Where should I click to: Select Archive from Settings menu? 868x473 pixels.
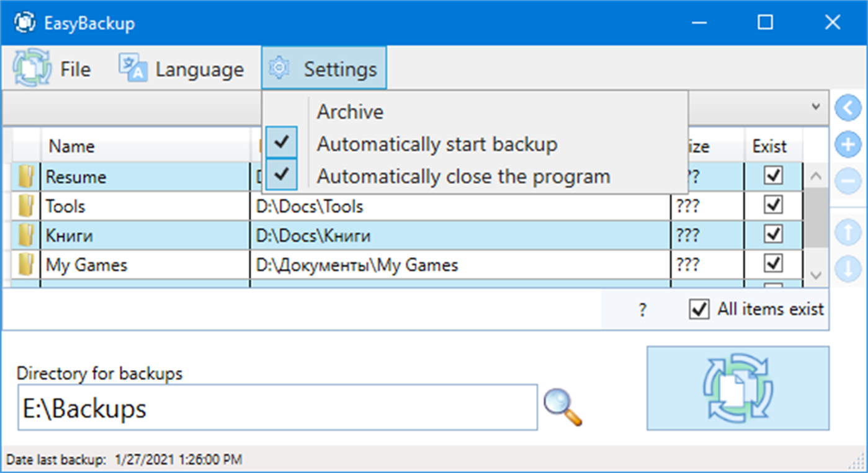350,112
